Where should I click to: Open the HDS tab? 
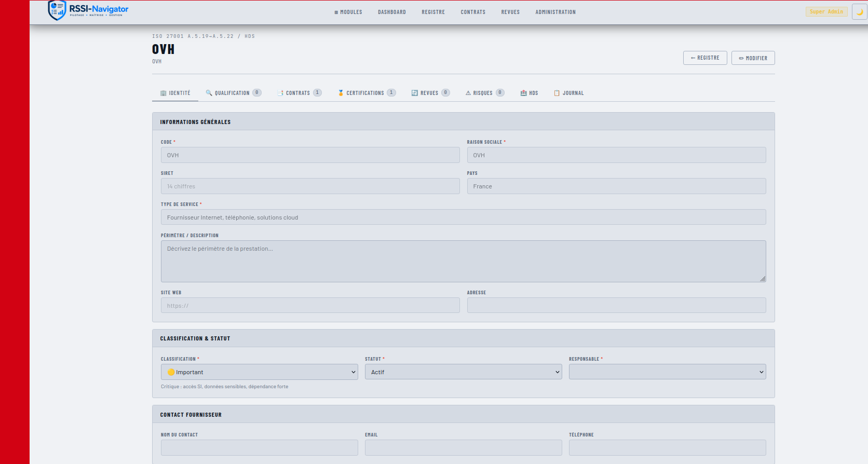[530, 93]
